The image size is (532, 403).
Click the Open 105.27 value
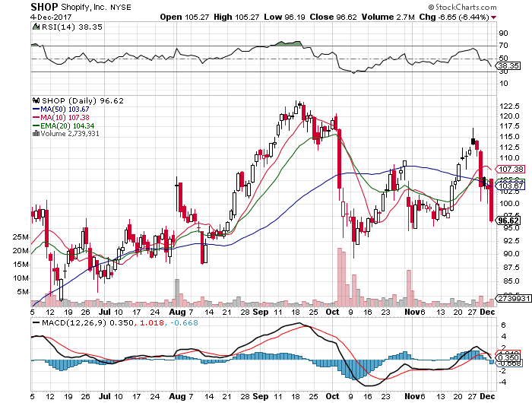pyautogui.click(x=185, y=17)
